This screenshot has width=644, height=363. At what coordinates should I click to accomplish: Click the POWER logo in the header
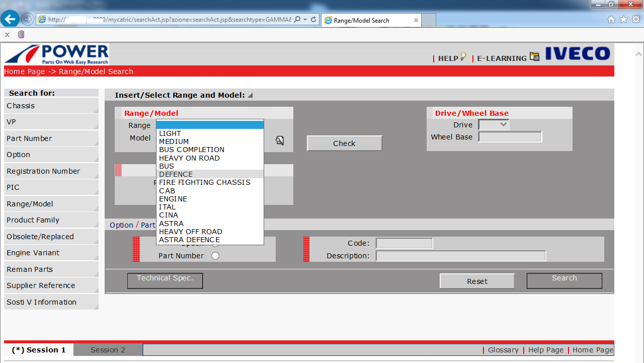[x=57, y=54]
